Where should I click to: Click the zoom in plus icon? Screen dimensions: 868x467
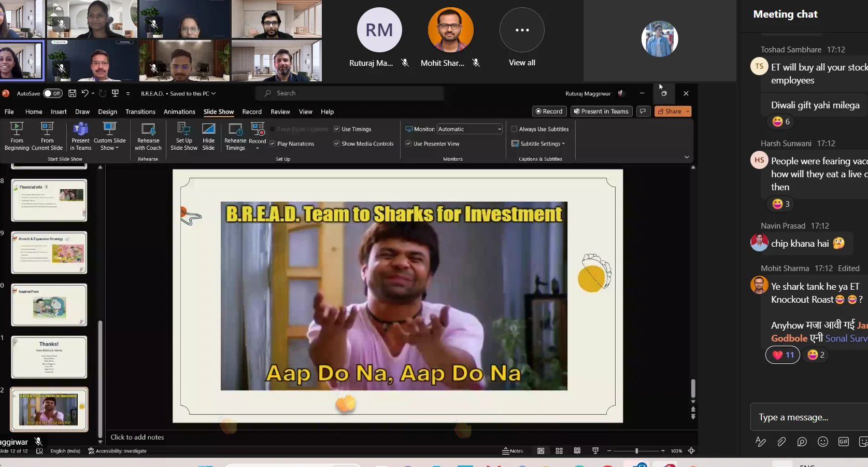coord(663,451)
